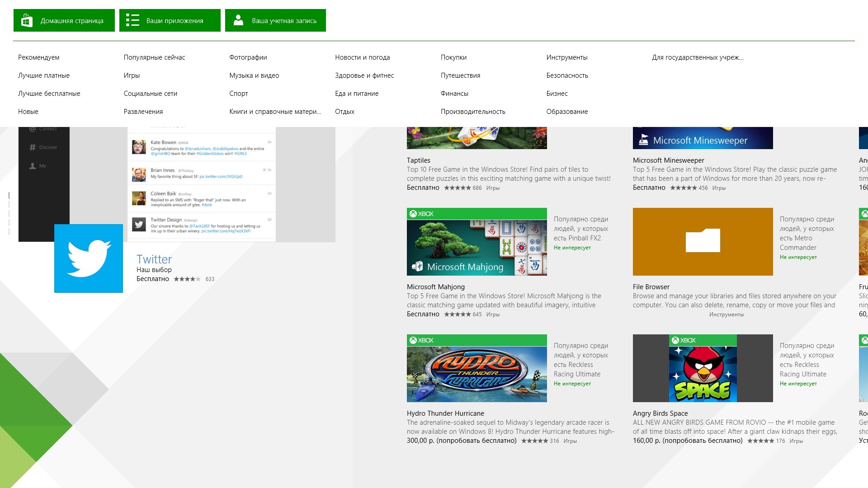Click the Twitter Design avatar in screenshot

pyautogui.click(x=139, y=225)
